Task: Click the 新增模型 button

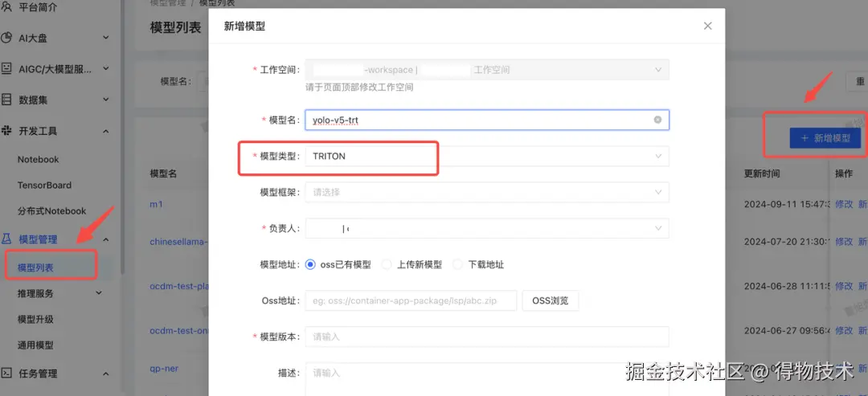Action: [x=825, y=138]
